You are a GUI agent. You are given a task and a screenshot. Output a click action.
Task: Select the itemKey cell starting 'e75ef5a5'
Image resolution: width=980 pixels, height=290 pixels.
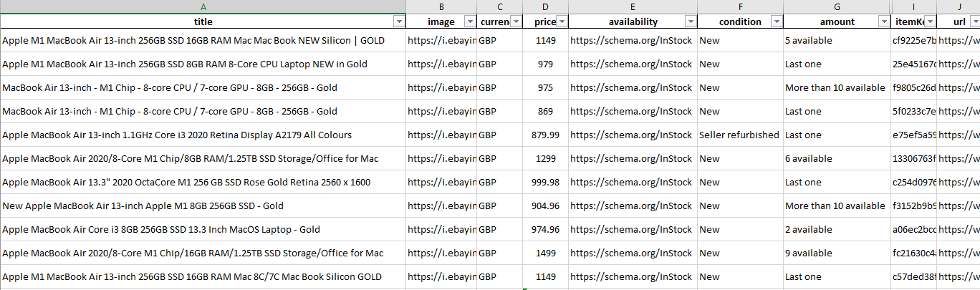914,135
